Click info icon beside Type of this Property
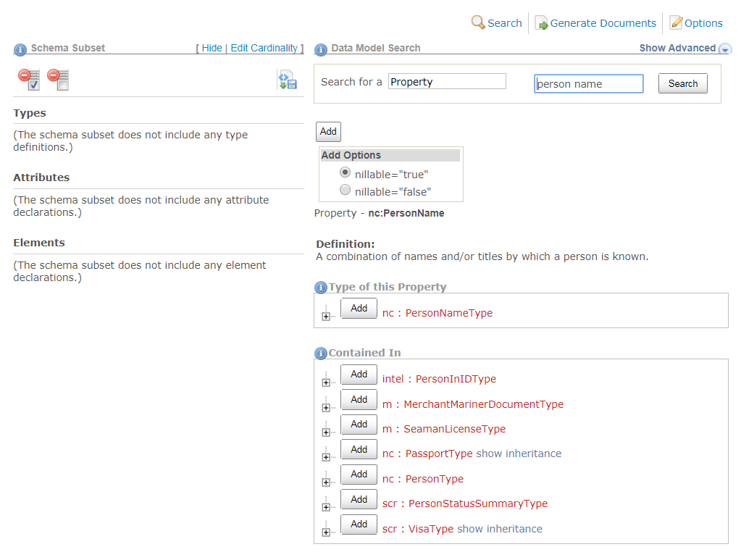 (x=321, y=288)
